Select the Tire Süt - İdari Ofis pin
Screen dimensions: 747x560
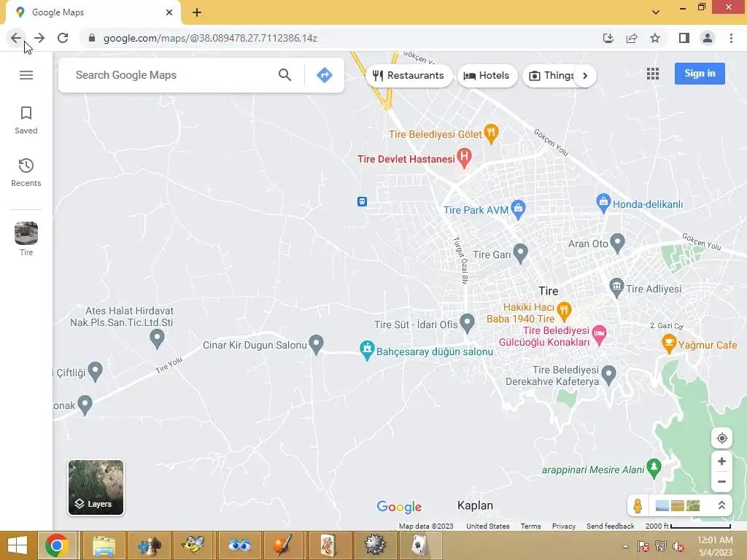pos(468,323)
